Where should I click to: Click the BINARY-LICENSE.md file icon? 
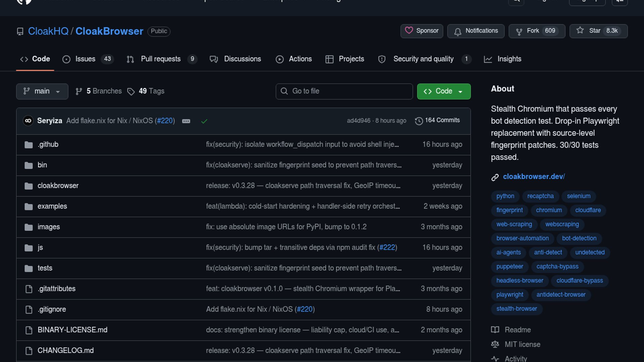coord(29,330)
